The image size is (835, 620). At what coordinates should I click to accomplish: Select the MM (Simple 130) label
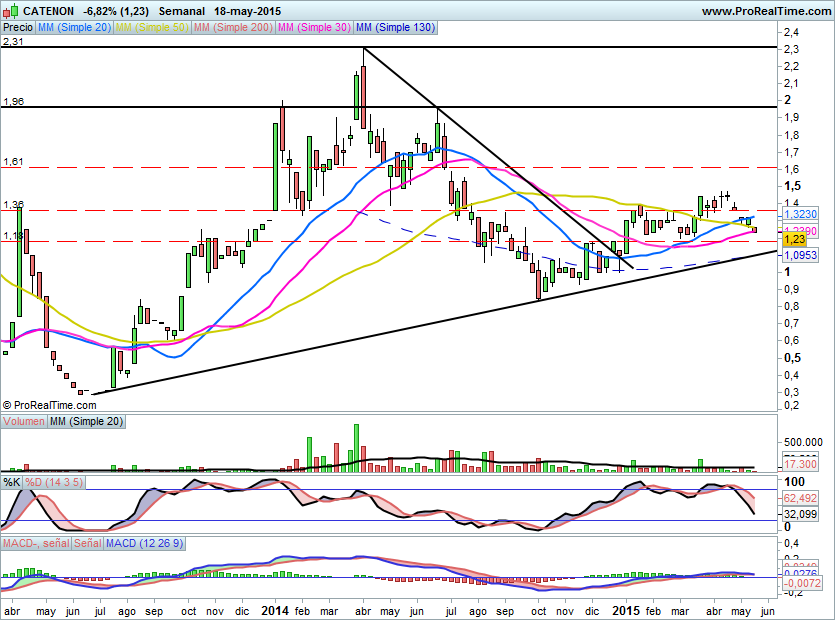pyautogui.click(x=395, y=29)
